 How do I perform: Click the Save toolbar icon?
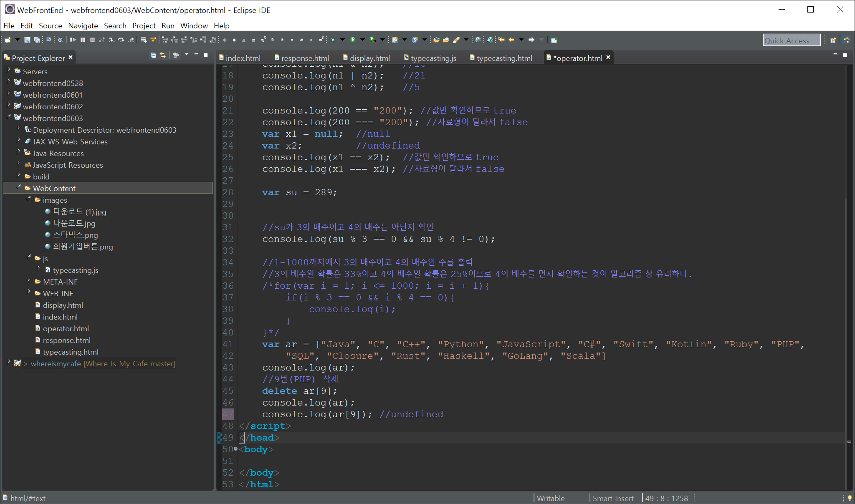27,40
